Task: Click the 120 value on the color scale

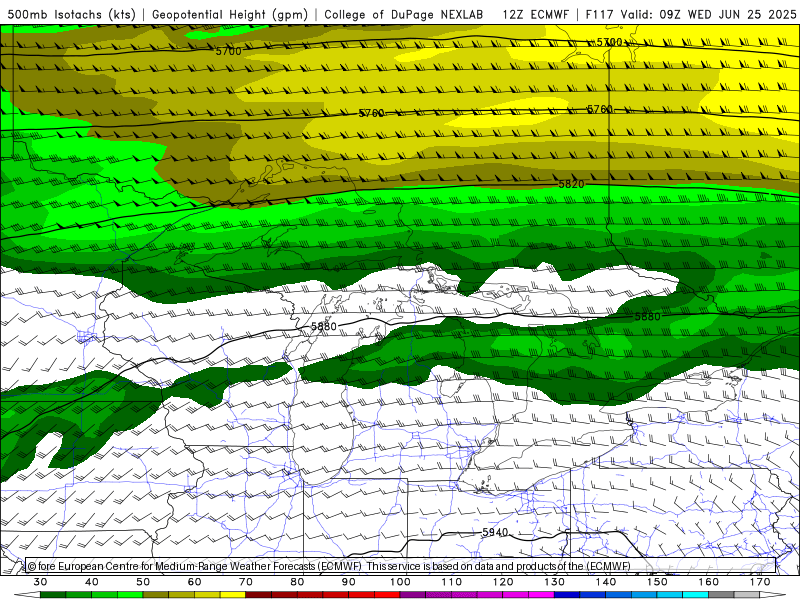Action: pyautogui.click(x=503, y=582)
